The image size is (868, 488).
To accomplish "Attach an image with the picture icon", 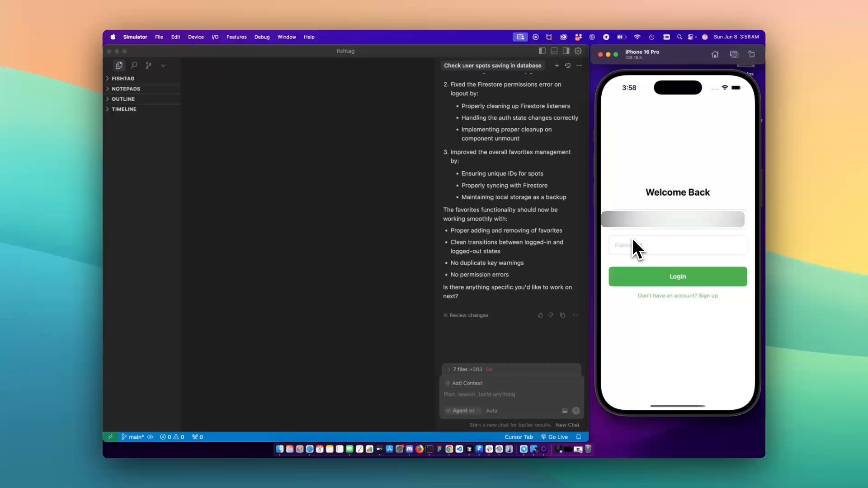I will [565, 411].
